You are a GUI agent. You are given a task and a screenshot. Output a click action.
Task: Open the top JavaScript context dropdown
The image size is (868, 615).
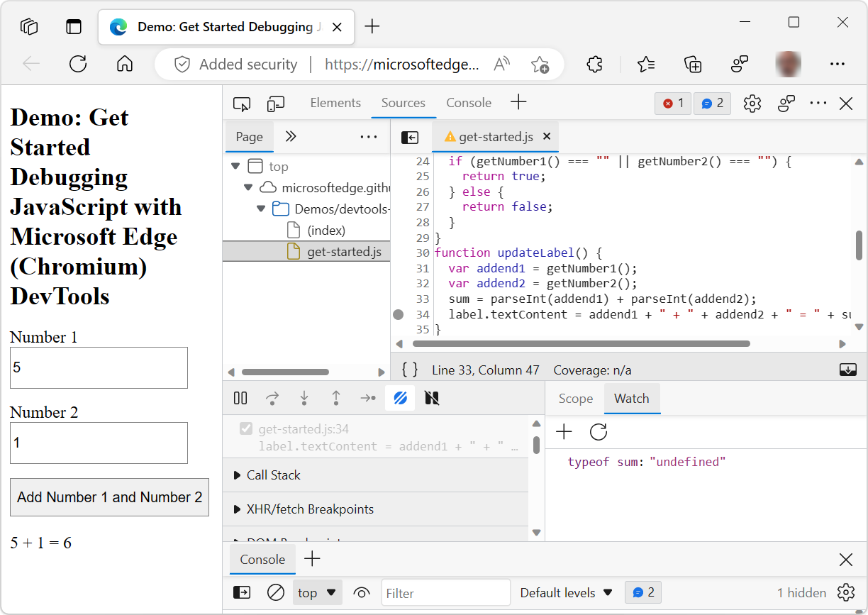(x=317, y=592)
